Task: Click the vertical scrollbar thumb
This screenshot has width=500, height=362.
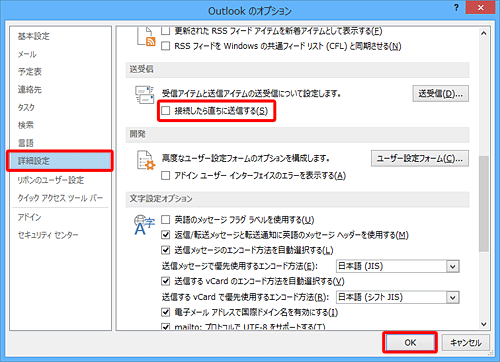Action: tap(484, 204)
